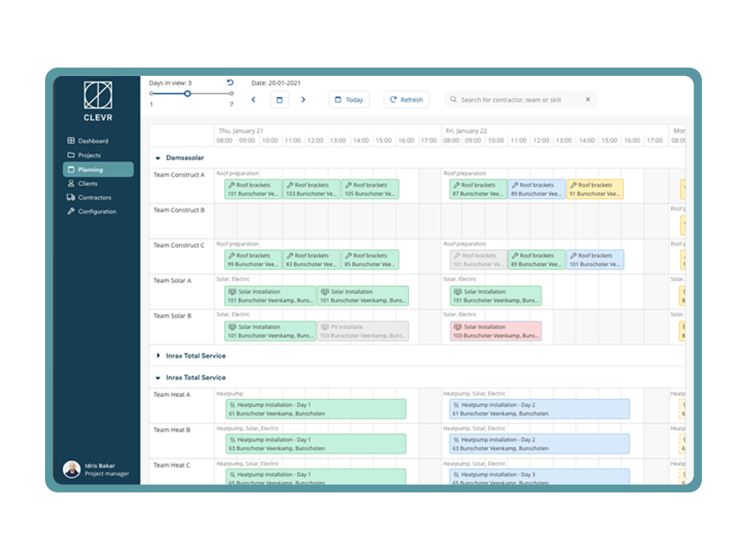Go to Projects in the sidebar
The width and height of the screenshot is (747, 560).
point(84,155)
